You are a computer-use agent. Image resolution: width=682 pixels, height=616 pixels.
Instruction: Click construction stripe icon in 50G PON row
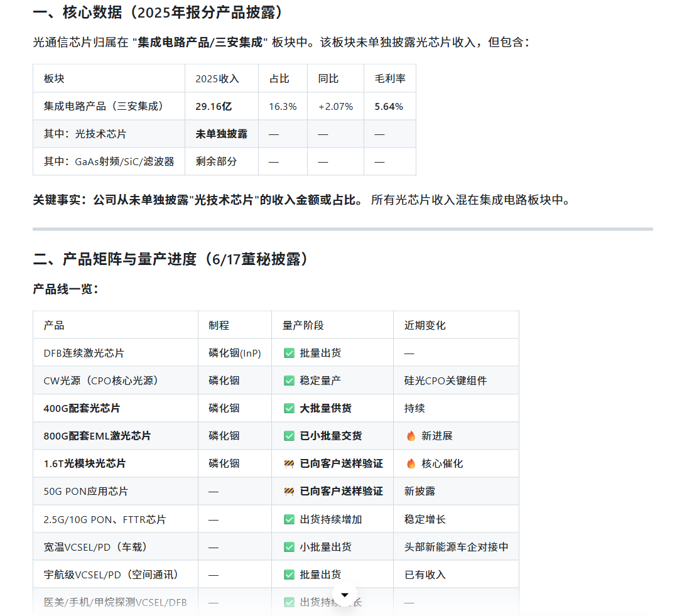(x=289, y=492)
